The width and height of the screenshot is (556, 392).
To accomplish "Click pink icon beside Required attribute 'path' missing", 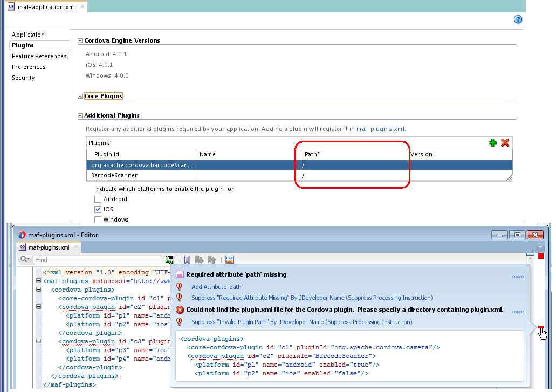I will (x=180, y=274).
